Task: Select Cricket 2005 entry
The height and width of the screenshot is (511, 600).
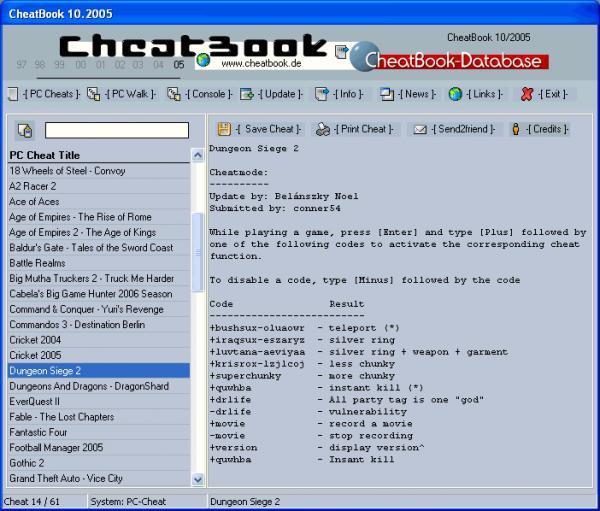Action: (x=99, y=355)
